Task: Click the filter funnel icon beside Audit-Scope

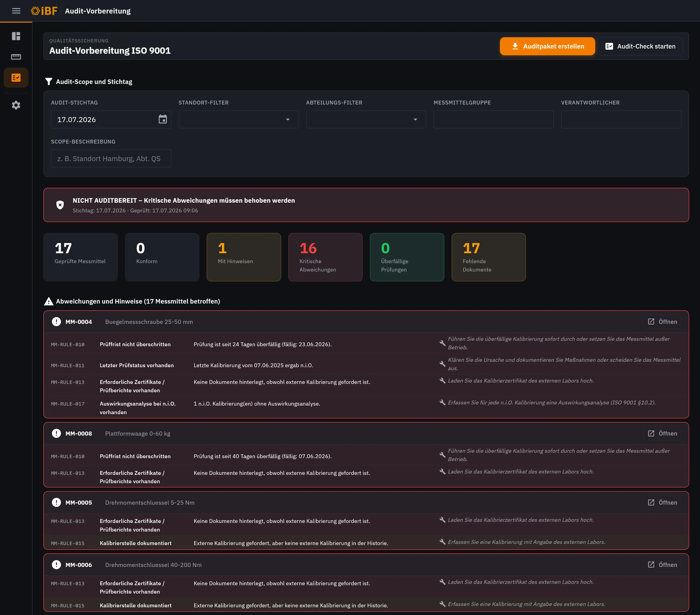Action: 49,81
